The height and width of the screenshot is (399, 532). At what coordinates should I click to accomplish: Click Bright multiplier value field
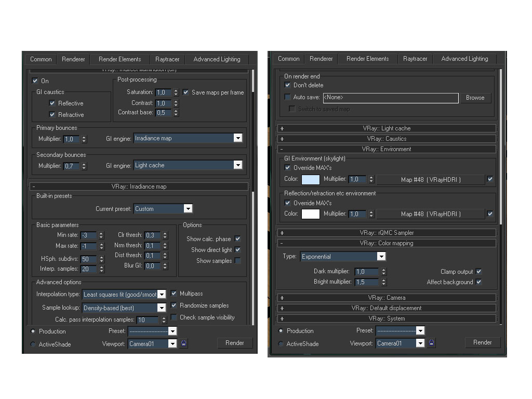[366, 282]
